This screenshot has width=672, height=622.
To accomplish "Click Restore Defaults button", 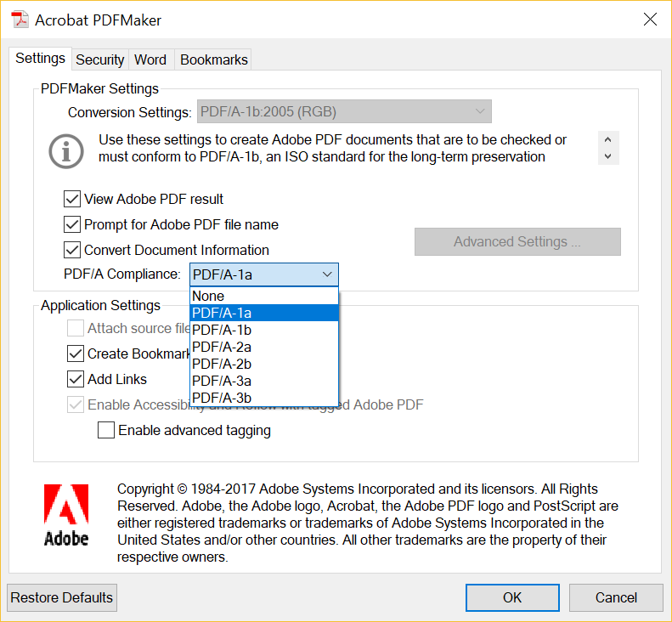I will (x=62, y=597).
